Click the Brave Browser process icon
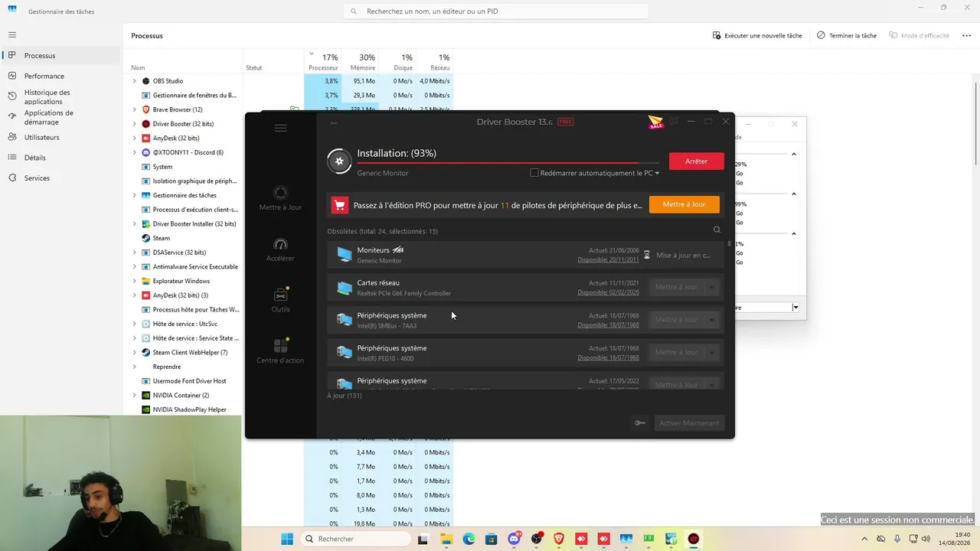980x551 pixels. pyautogui.click(x=145, y=109)
